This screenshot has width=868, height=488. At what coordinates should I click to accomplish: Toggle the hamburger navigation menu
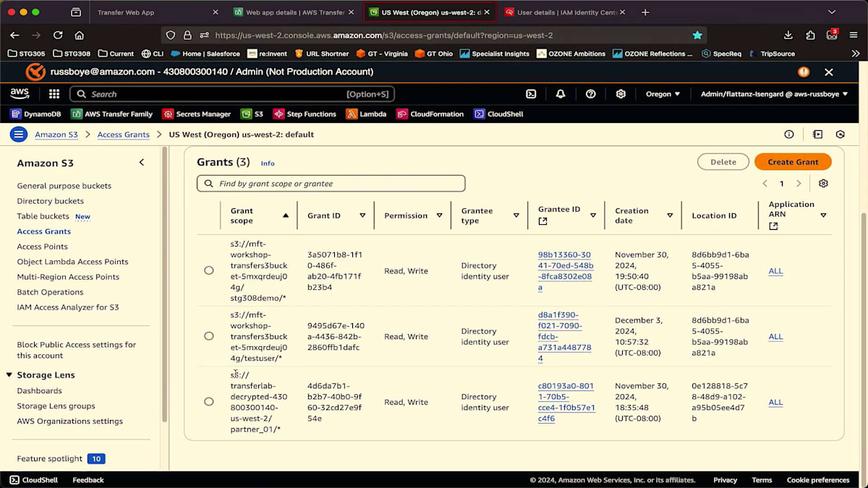click(19, 134)
